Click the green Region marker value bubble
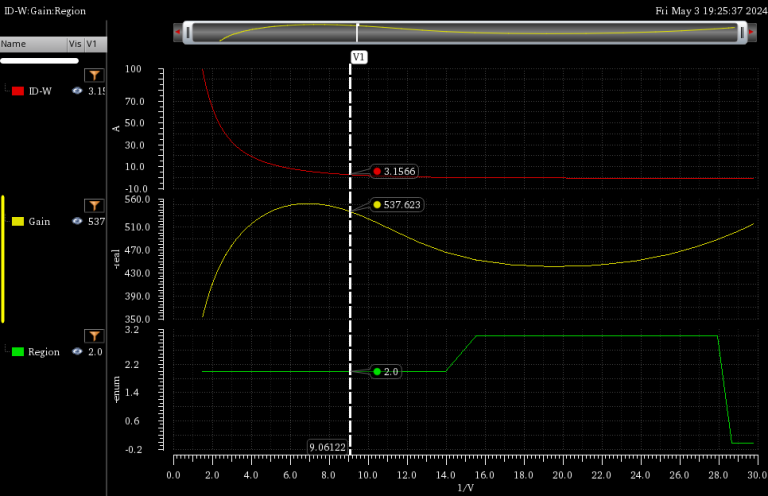Viewport: 768px width, 496px height. click(x=386, y=372)
